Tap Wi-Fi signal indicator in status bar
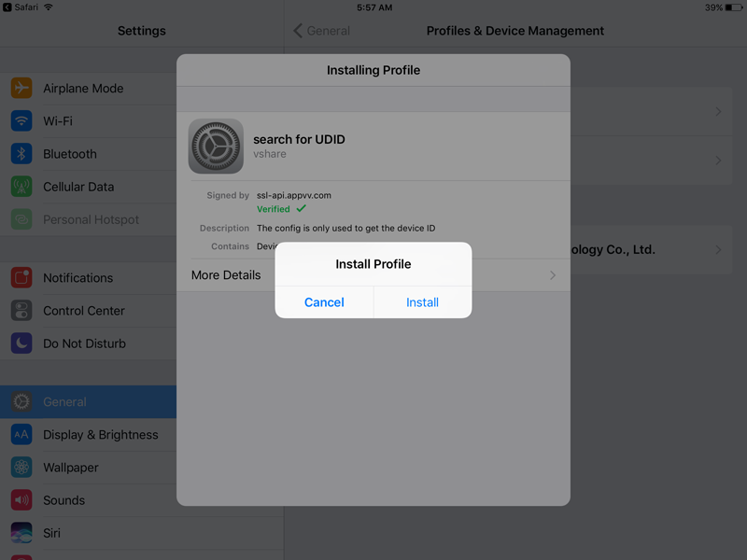This screenshot has height=560, width=747. [48, 7]
